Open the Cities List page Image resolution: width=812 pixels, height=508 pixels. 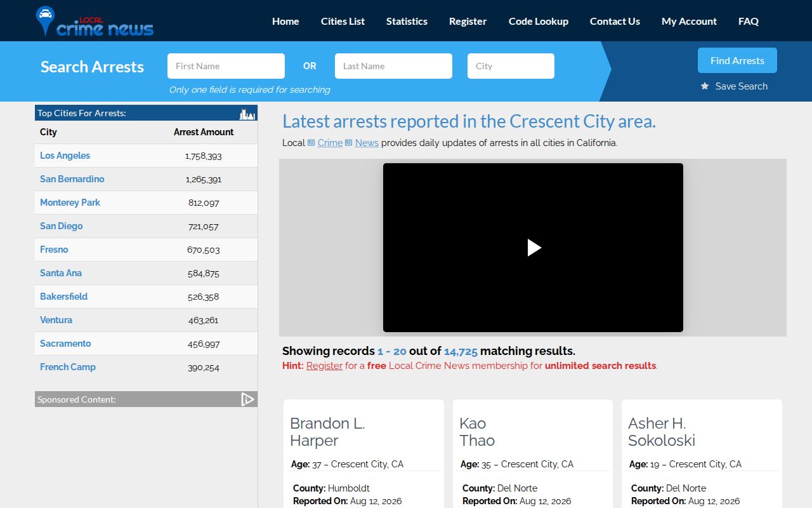[x=343, y=21]
